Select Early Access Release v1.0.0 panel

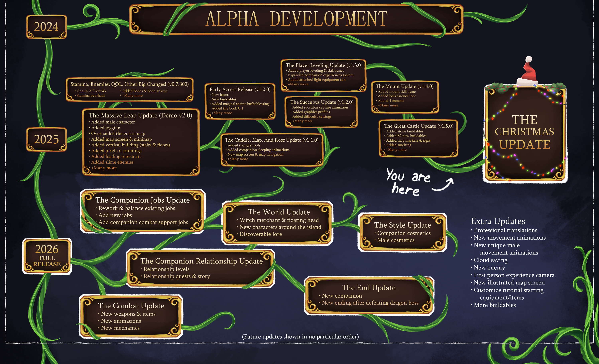click(240, 101)
